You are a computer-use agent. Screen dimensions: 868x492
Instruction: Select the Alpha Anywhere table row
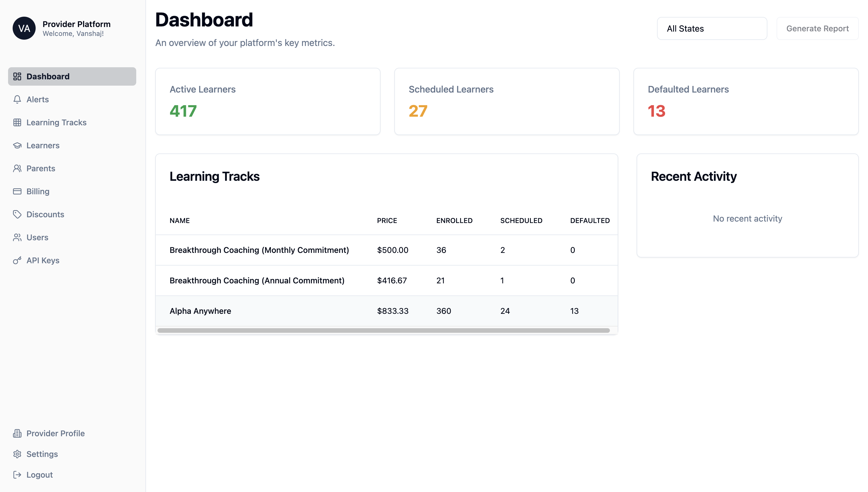pyautogui.click(x=387, y=311)
